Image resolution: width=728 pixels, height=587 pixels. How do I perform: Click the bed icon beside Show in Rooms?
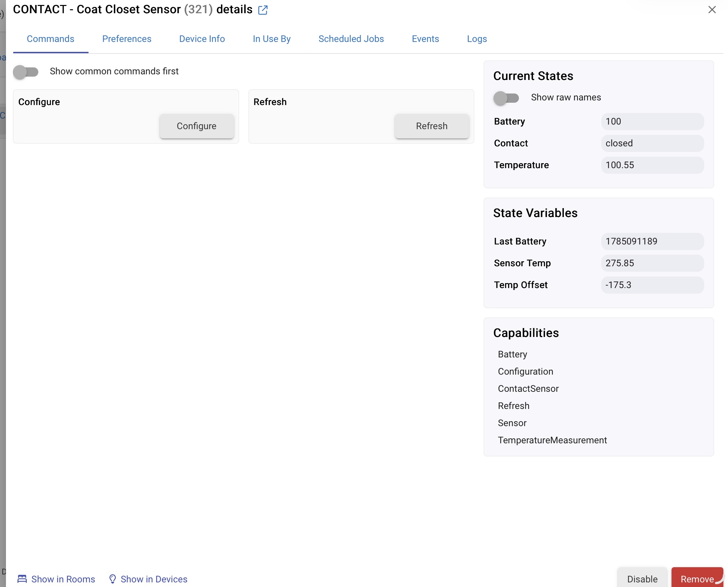pos(22,579)
